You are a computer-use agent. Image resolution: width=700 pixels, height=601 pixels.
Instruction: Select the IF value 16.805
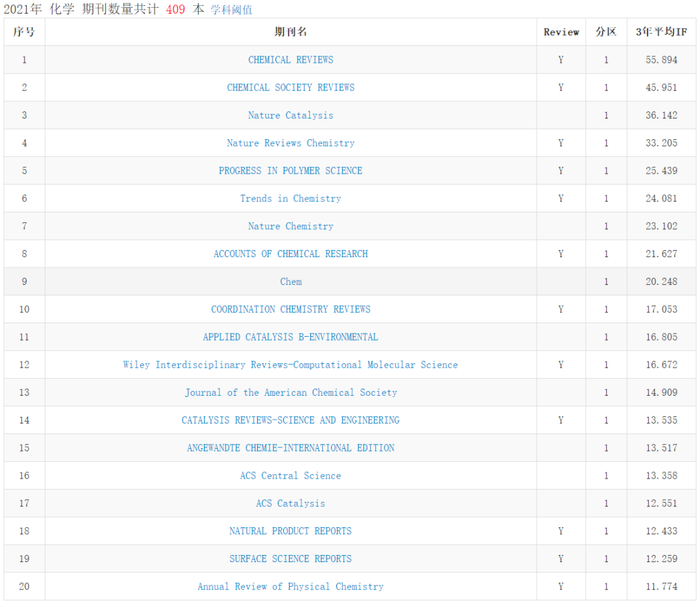tap(662, 337)
